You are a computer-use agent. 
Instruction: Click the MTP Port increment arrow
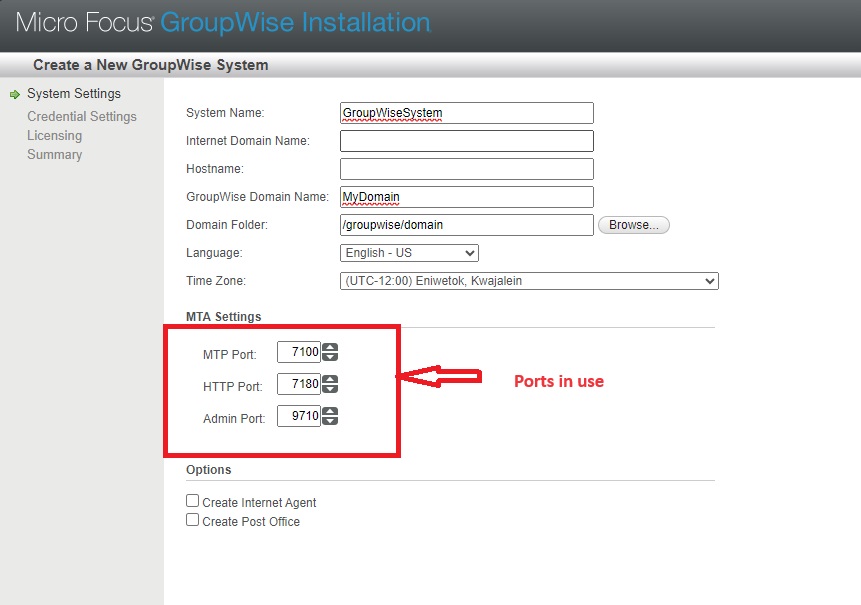click(330, 348)
